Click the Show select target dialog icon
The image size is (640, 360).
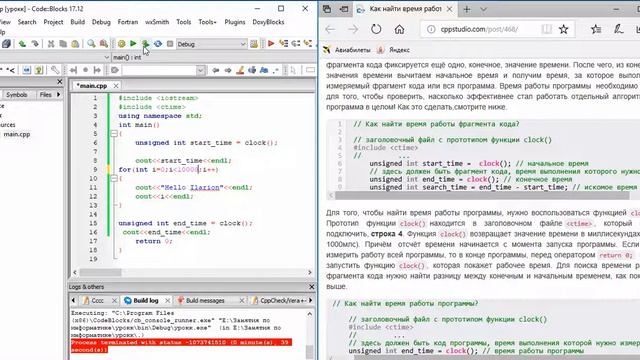[x=254, y=44]
